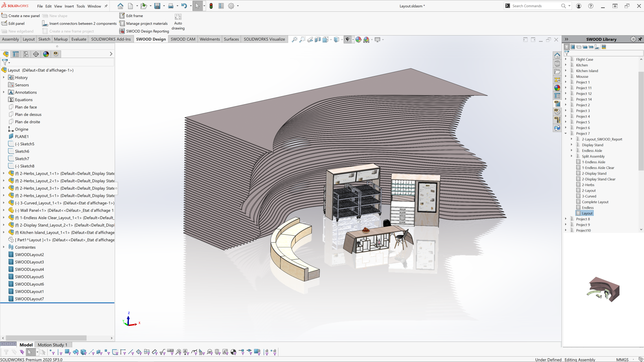Expand the Kitchen Island library folder
644x362 pixels.
pos(566,71)
